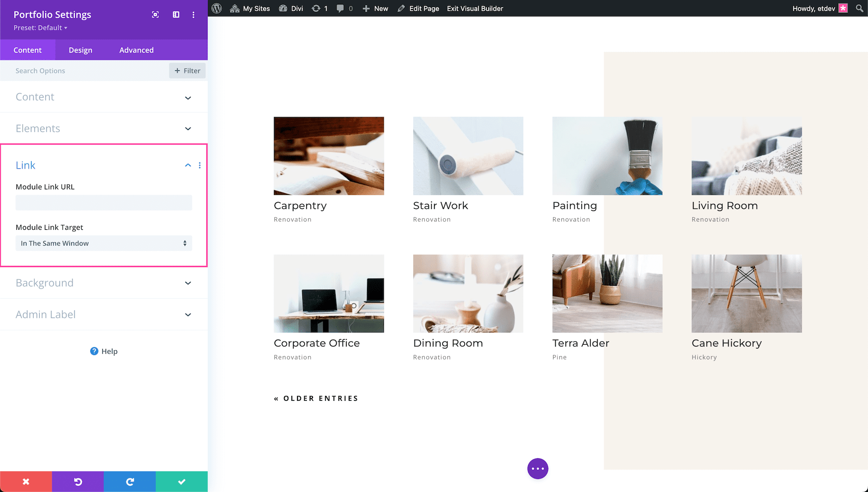Switch to the Design tab

pos(80,50)
